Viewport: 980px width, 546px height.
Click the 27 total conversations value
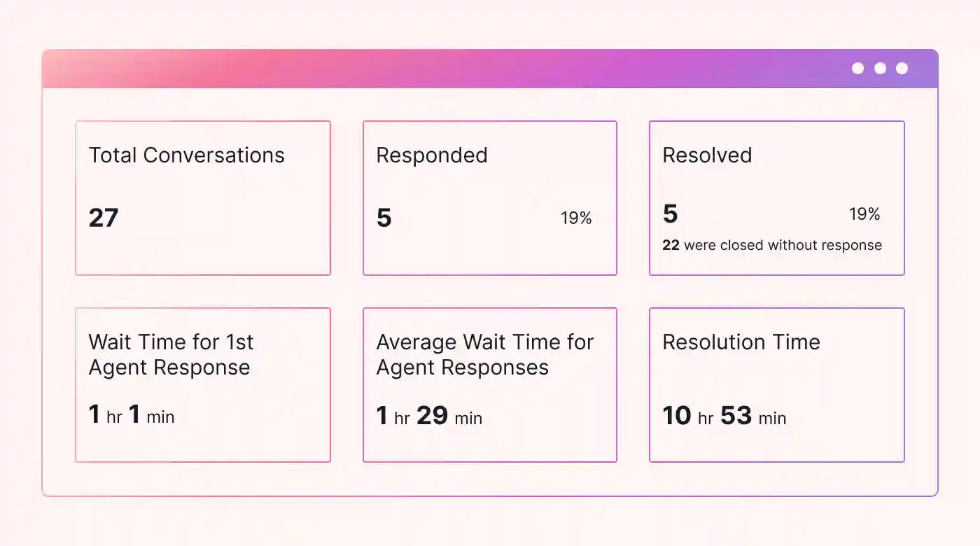pyautogui.click(x=104, y=218)
